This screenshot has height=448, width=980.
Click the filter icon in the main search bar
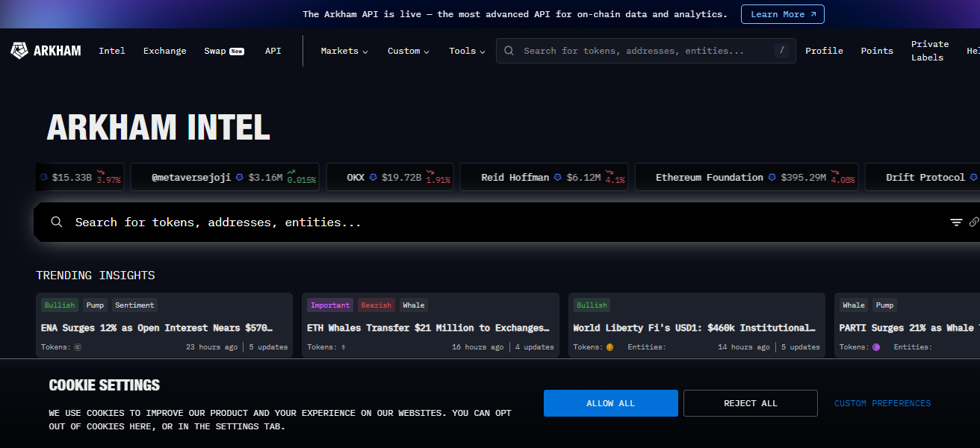tap(956, 223)
